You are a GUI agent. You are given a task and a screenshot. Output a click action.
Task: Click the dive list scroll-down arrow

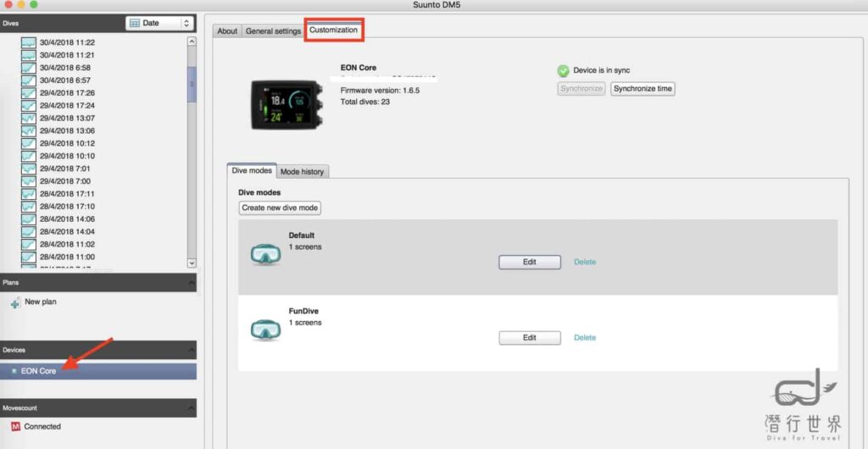tap(192, 263)
